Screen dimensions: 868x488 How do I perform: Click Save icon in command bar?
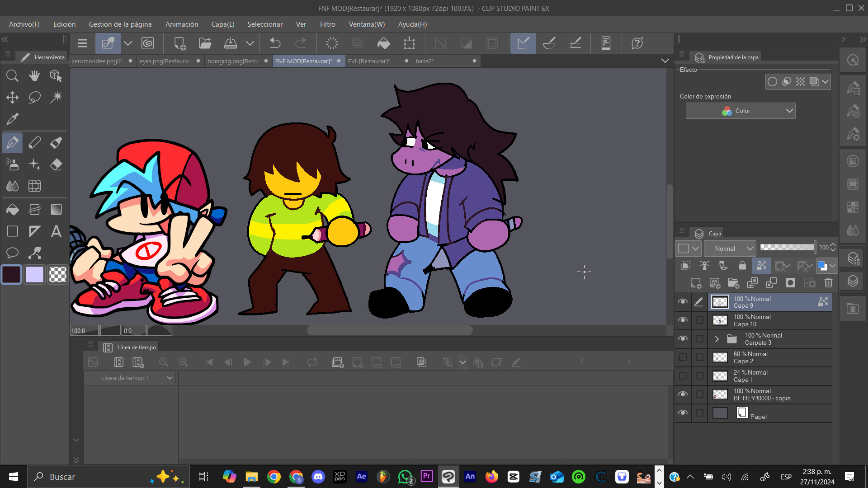231,43
